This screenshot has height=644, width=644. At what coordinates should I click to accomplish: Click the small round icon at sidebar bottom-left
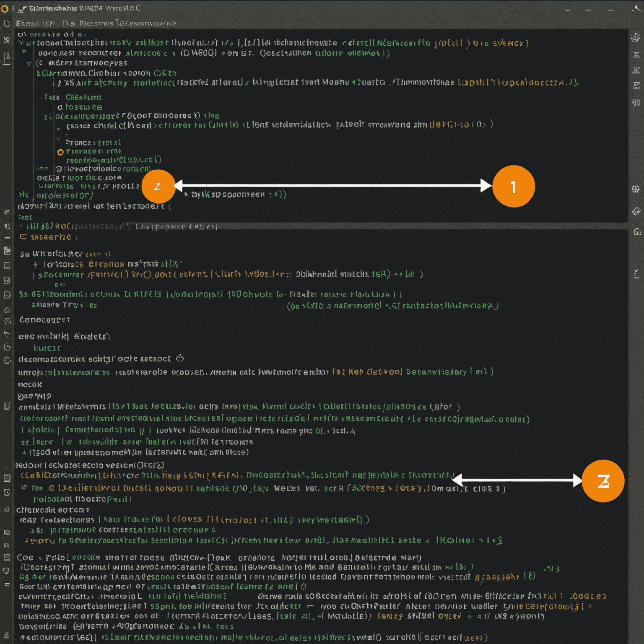[x=7, y=635]
